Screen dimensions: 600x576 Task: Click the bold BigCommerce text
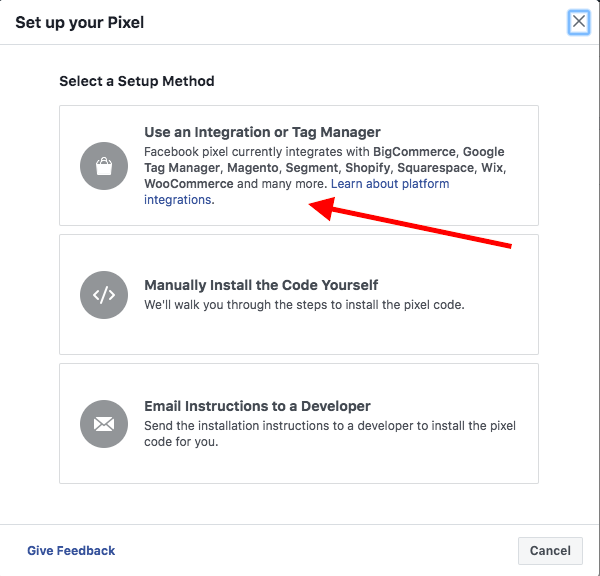click(413, 152)
